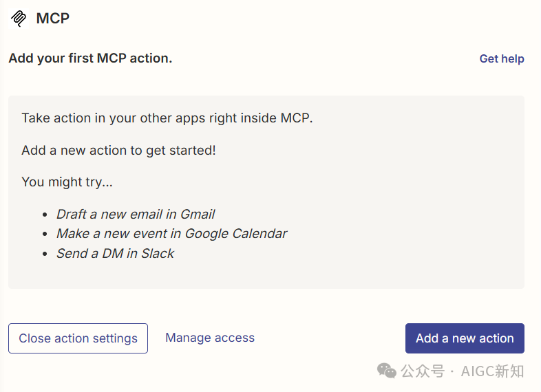Click the Add a new action button
Screen dimensions: 541x392
465,338
